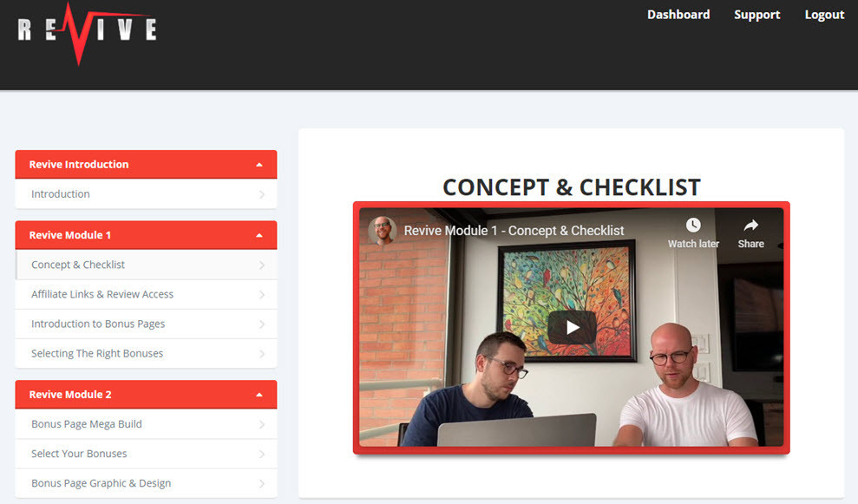Click the arrow beside Selecting The Right Bonuses
858x504 pixels.
(x=262, y=354)
